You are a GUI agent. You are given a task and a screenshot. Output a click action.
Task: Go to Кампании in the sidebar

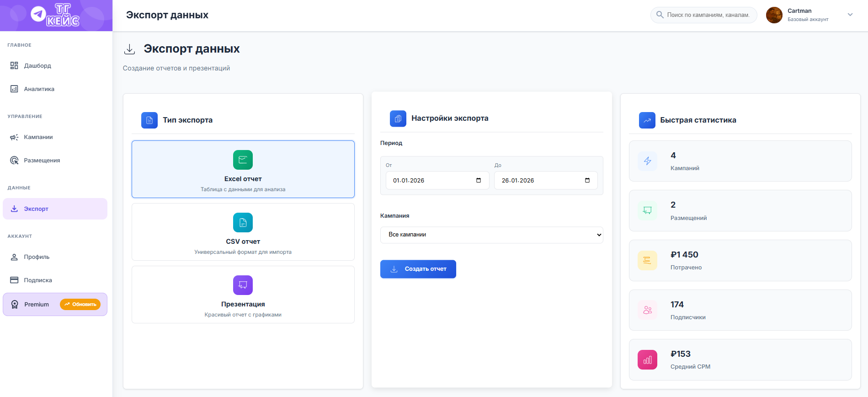pos(38,137)
